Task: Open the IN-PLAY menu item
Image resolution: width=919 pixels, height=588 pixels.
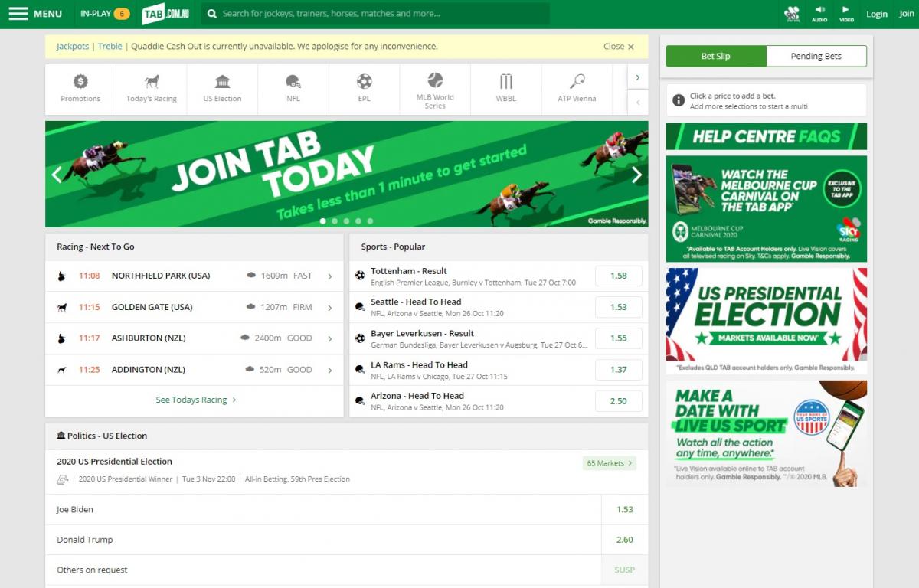Action: click(105, 14)
